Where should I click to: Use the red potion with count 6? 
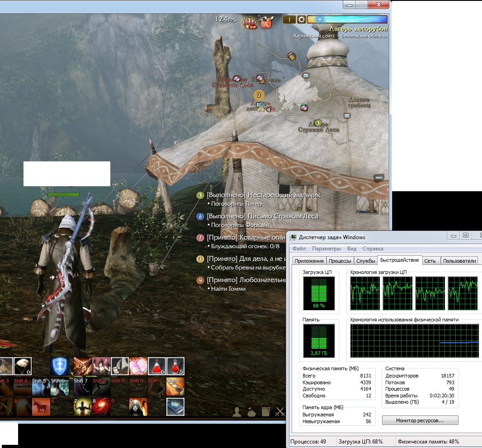point(157,366)
